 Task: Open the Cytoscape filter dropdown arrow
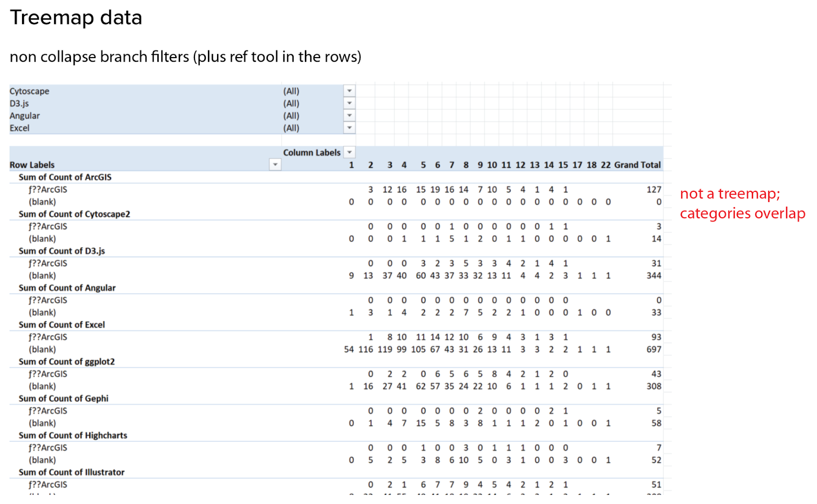(349, 91)
